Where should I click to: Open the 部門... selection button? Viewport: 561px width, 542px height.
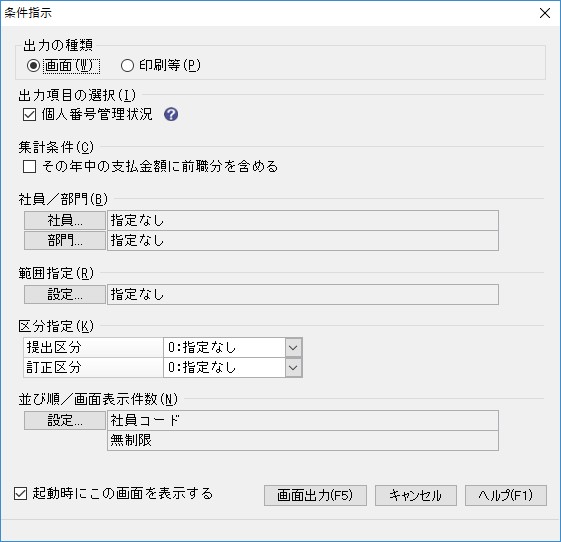pyautogui.click(x=65, y=240)
